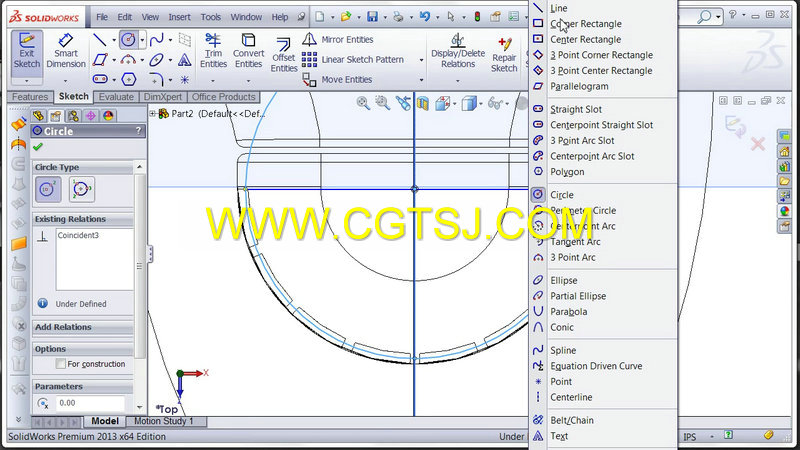Select the Spline tool in ribbon
The width and height of the screenshot is (800, 450).
point(157,39)
